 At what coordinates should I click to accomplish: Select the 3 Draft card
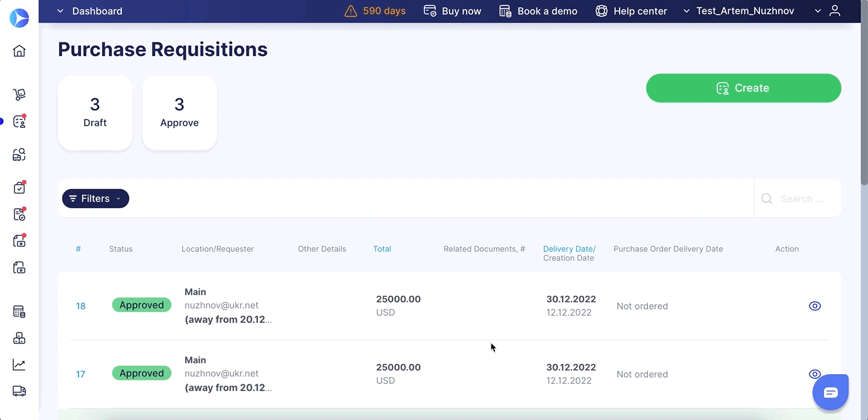pyautogui.click(x=95, y=113)
